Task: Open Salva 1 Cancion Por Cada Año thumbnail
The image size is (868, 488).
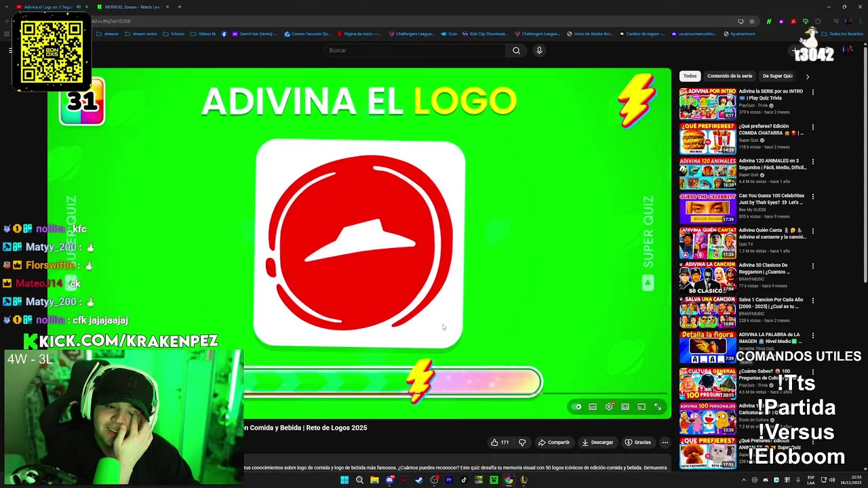Action: tap(707, 312)
